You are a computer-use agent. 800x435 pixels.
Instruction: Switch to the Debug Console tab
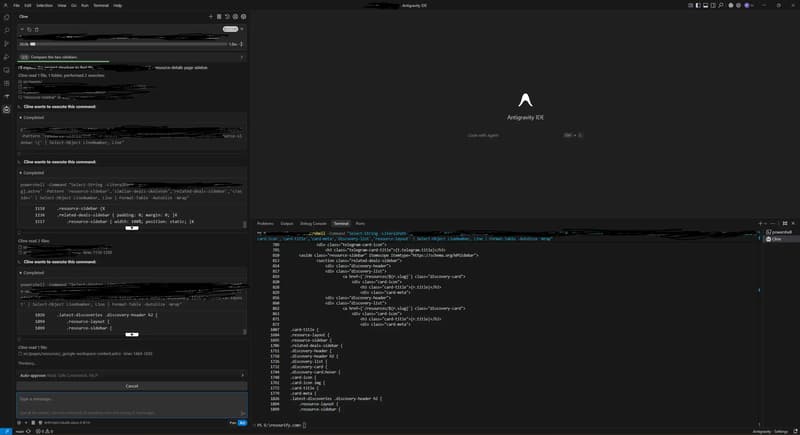click(x=313, y=223)
